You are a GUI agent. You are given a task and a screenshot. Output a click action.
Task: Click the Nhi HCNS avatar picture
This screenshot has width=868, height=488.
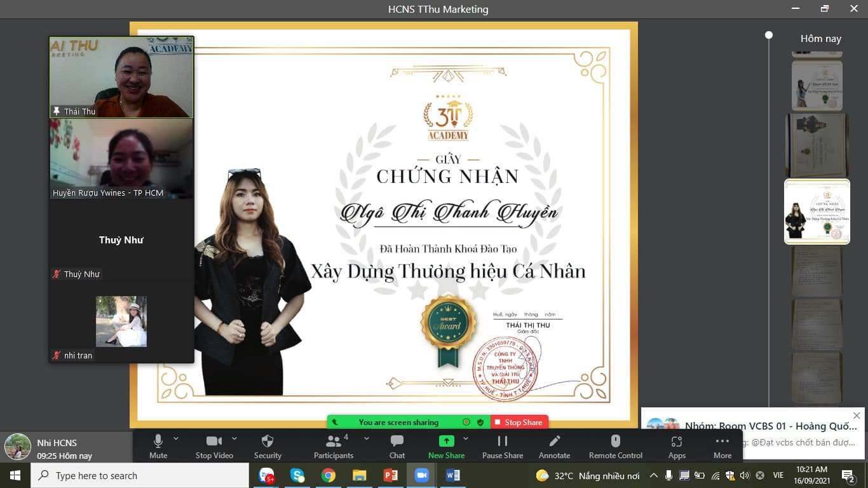18,447
